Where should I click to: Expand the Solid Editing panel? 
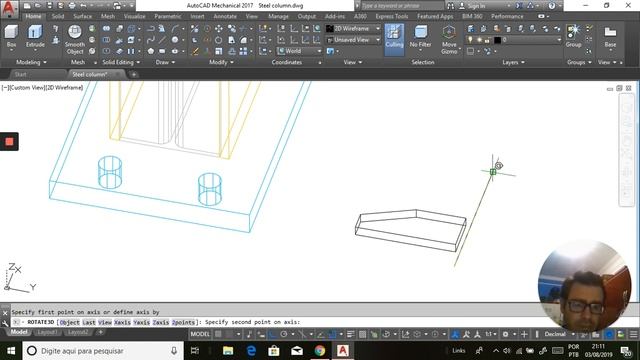121,62
